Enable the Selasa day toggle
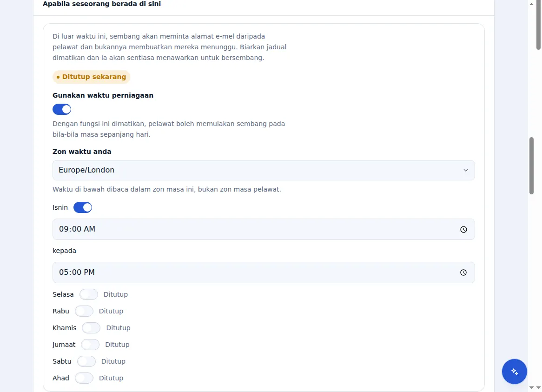This screenshot has width=542, height=392. [89, 294]
